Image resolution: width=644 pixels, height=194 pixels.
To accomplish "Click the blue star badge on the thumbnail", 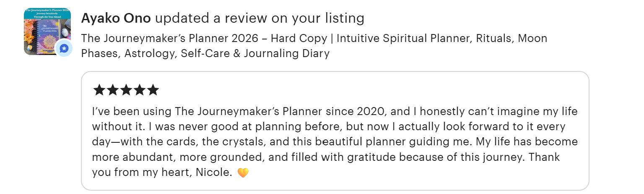I will tap(64, 49).
